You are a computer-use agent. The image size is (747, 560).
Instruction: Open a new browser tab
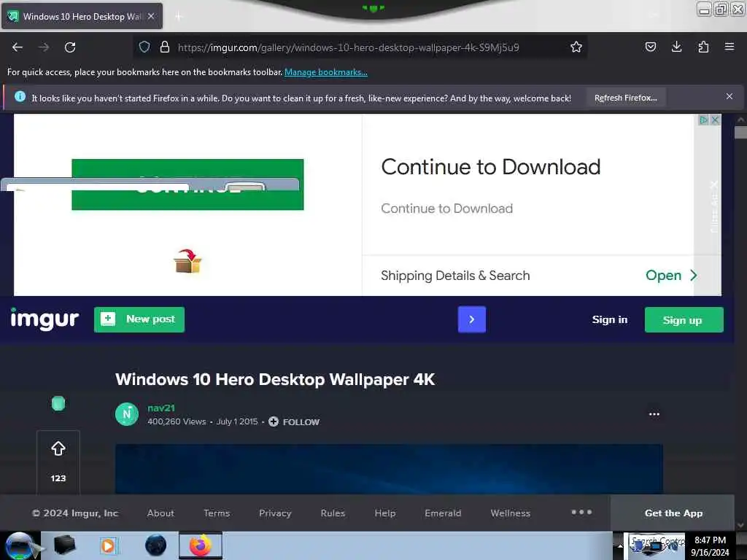pyautogui.click(x=179, y=17)
